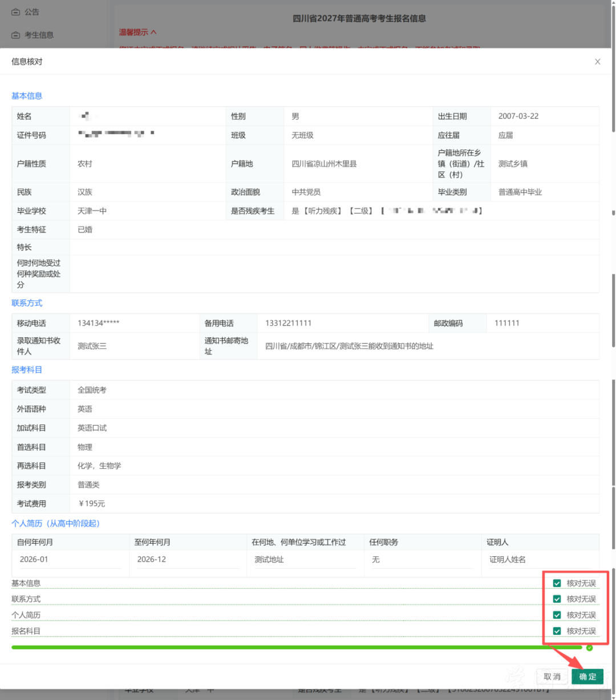This screenshot has width=616, height=700.
Task: Untick 核对无误 for the 联系方式 row
Action: click(x=557, y=599)
